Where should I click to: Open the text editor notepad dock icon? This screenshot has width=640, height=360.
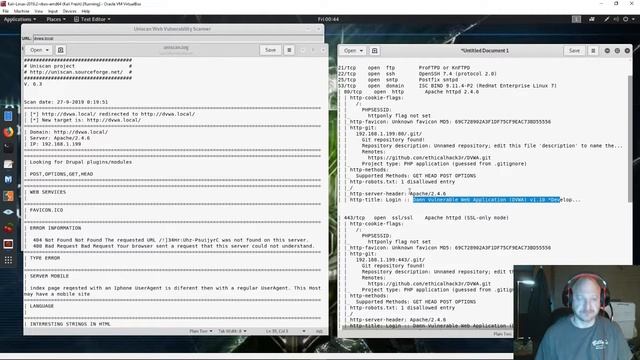tap(8, 164)
